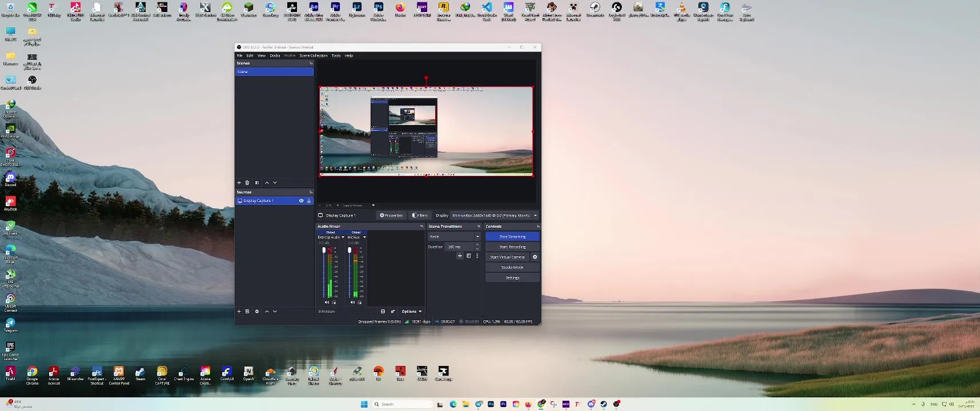The width and height of the screenshot is (980, 411).
Task: Open the Docks menu
Action: click(275, 55)
